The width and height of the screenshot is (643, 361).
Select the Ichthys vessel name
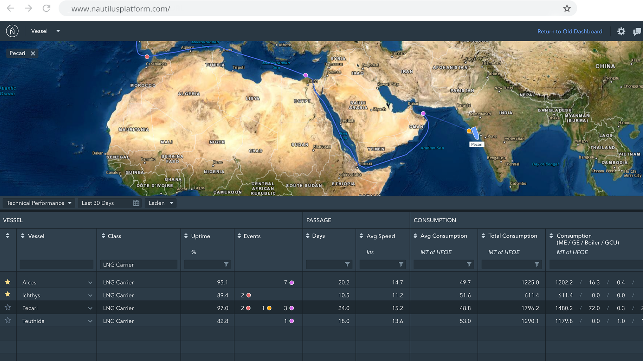click(x=31, y=295)
